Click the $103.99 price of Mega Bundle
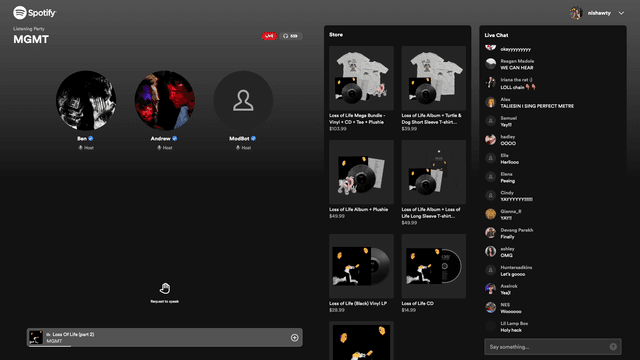This screenshot has width=640, height=360. pyautogui.click(x=338, y=129)
